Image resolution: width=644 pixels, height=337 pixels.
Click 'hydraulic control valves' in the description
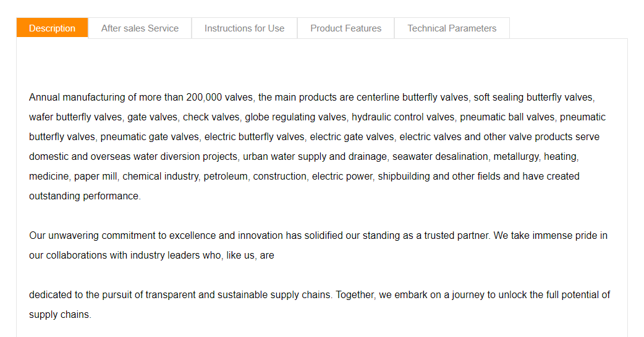coord(403,117)
